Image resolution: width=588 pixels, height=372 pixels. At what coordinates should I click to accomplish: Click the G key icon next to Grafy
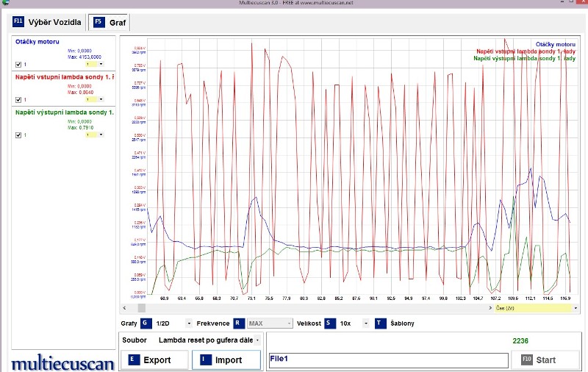145,323
